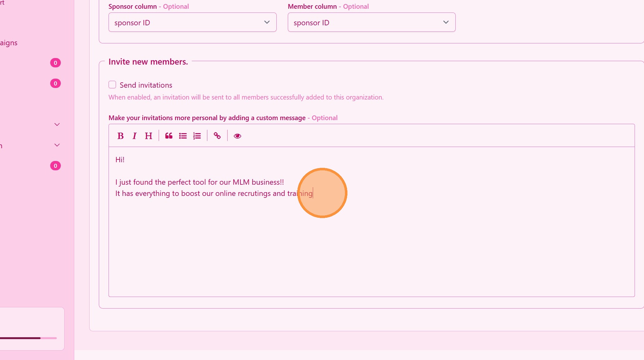Click the third sidebar zero-count badge
Screen dimensions: 644x360
point(56,166)
